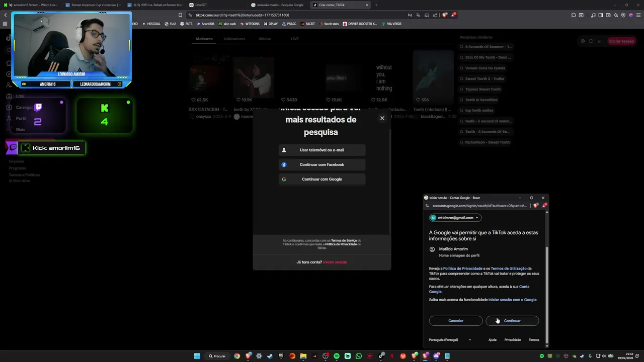Switch to Roman Imperium Cup V overview tab
The image size is (644, 362).
coord(94,5)
